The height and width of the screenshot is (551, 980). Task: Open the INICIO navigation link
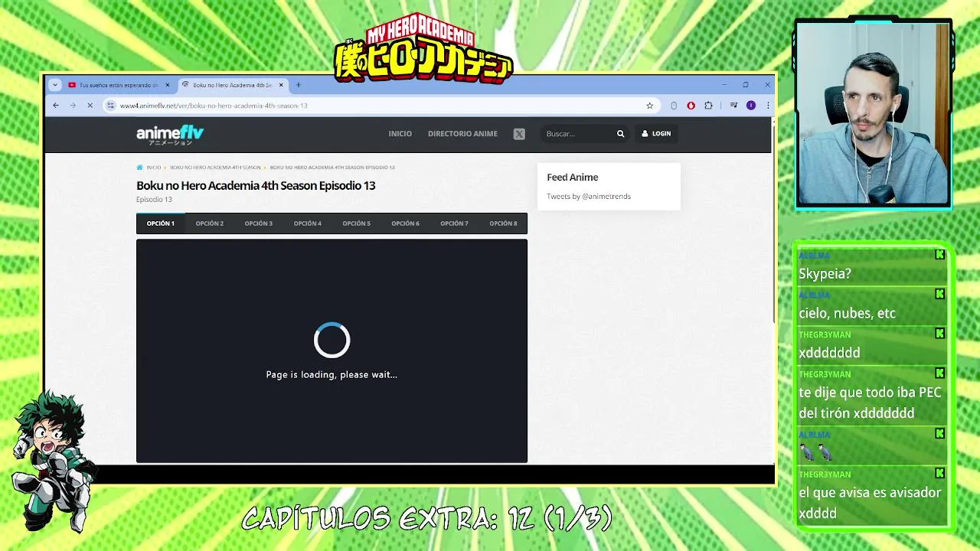(x=400, y=134)
